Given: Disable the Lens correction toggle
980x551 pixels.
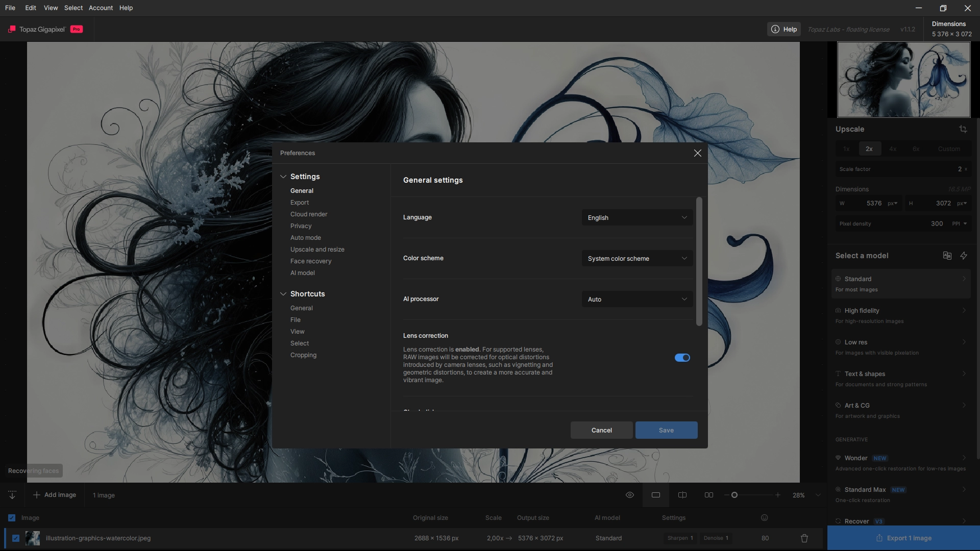Looking at the screenshot, I should (682, 358).
